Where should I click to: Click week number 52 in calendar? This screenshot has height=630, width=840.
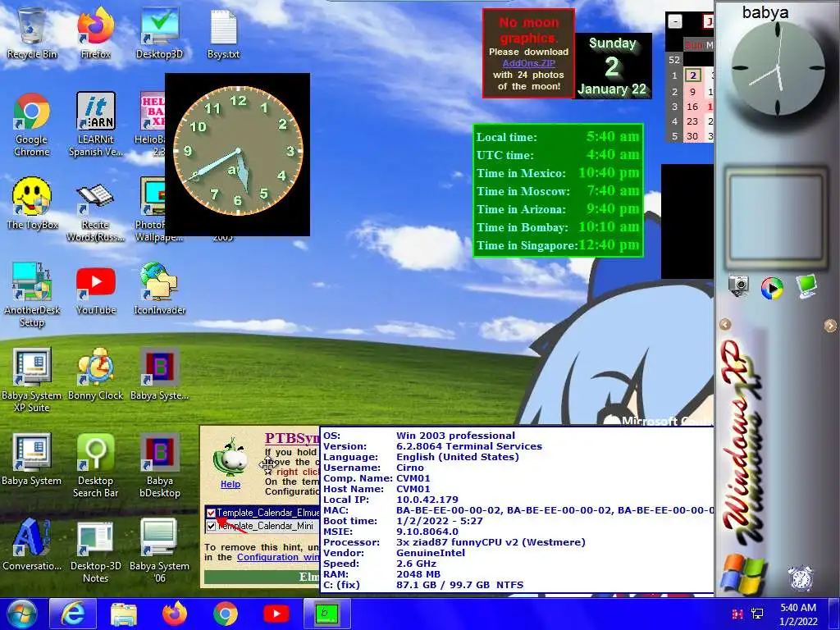pos(674,61)
